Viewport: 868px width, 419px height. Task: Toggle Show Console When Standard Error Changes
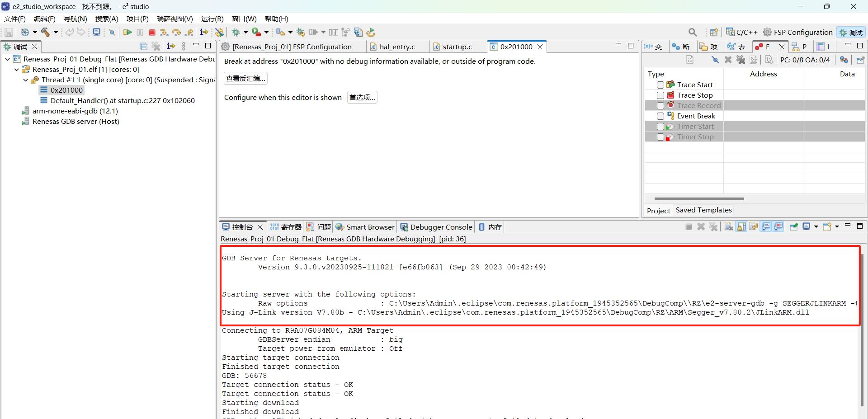(x=778, y=227)
